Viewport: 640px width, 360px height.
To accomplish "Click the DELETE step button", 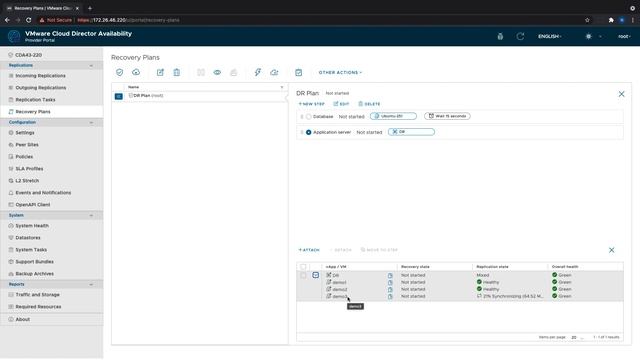I will (x=369, y=104).
